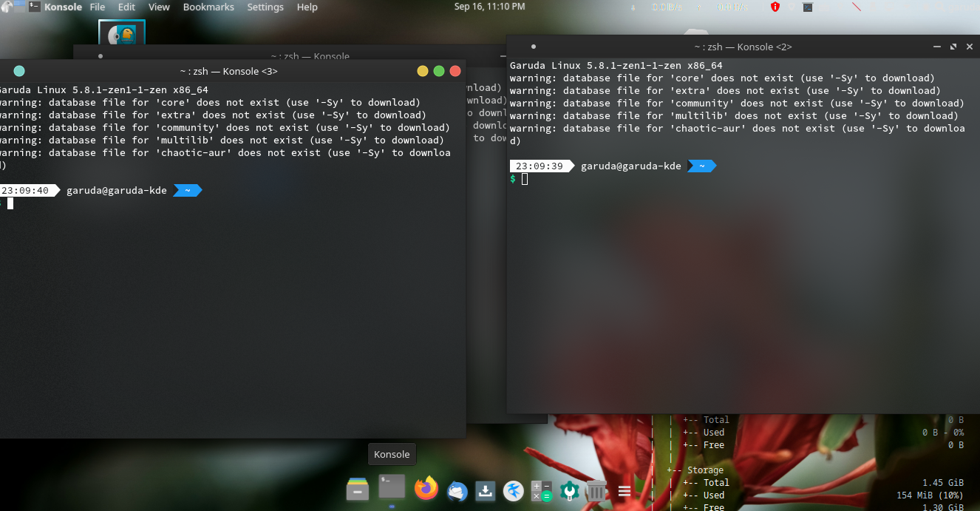Open the Edit menu
980x511 pixels.
[x=126, y=7]
